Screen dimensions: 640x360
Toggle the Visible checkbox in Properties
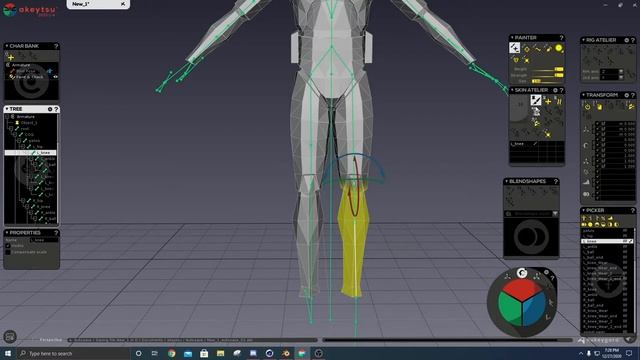click(8, 246)
